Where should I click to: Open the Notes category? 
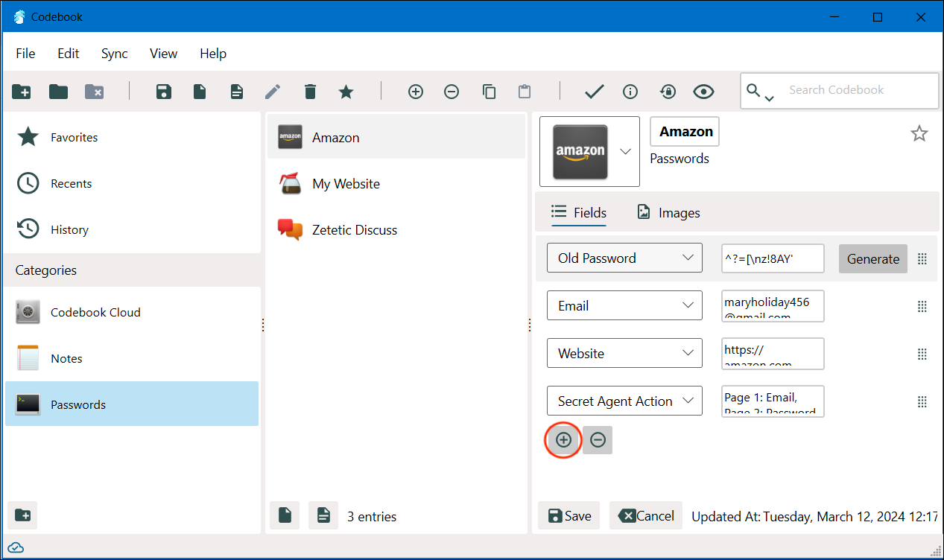(x=133, y=358)
